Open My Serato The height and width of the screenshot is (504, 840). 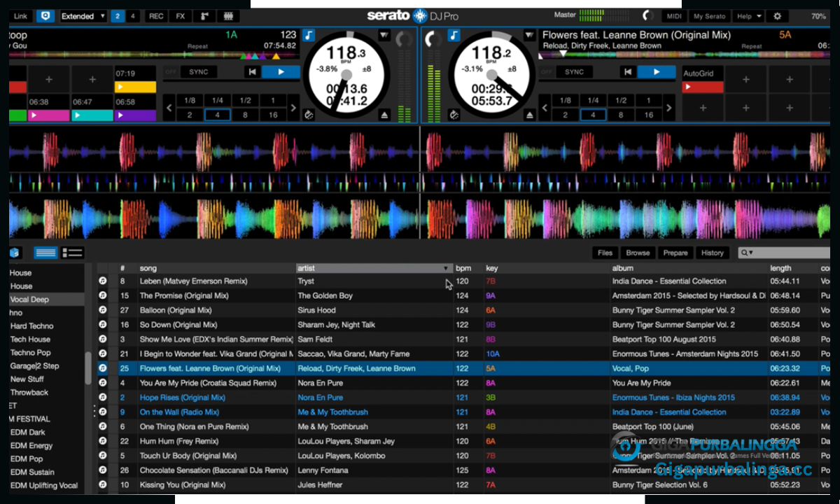pyautogui.click(x=710, y=15)
